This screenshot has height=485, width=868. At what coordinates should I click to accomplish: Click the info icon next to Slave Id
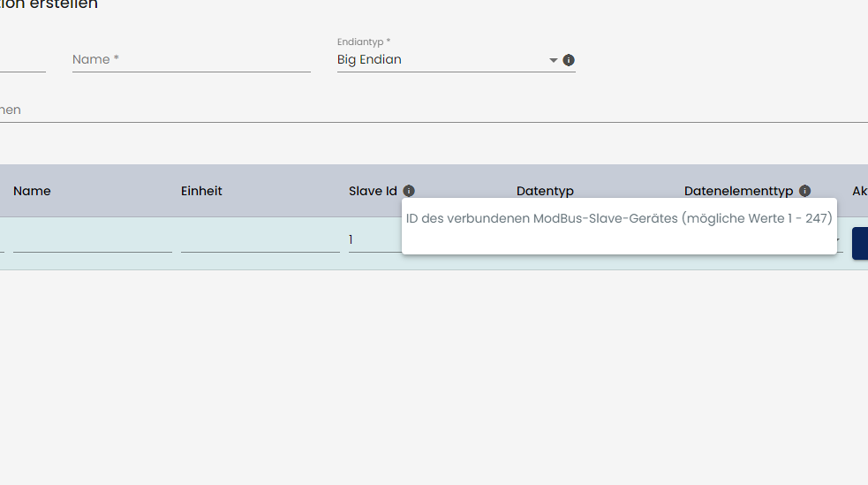(x=409, y=191)
